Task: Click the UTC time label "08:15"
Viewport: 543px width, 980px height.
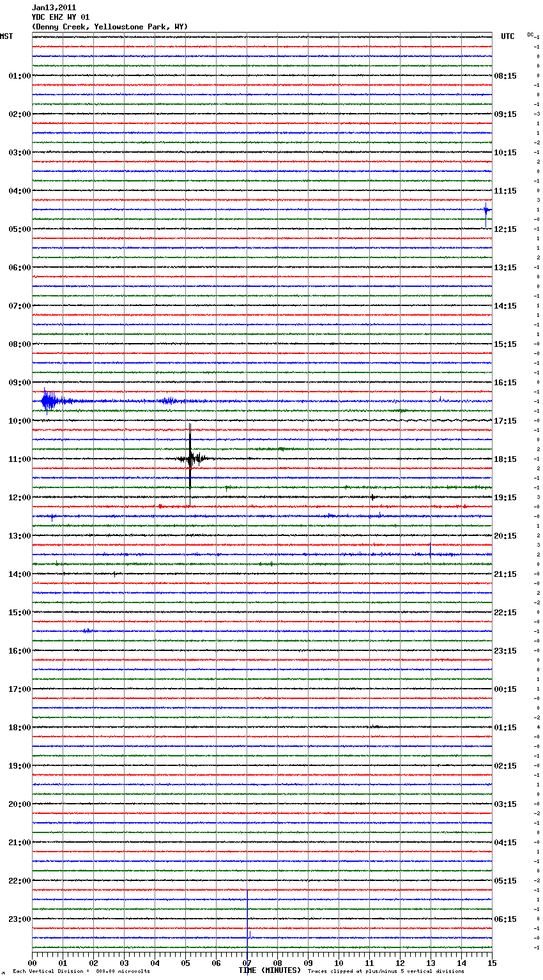Action: pos(505,76)
